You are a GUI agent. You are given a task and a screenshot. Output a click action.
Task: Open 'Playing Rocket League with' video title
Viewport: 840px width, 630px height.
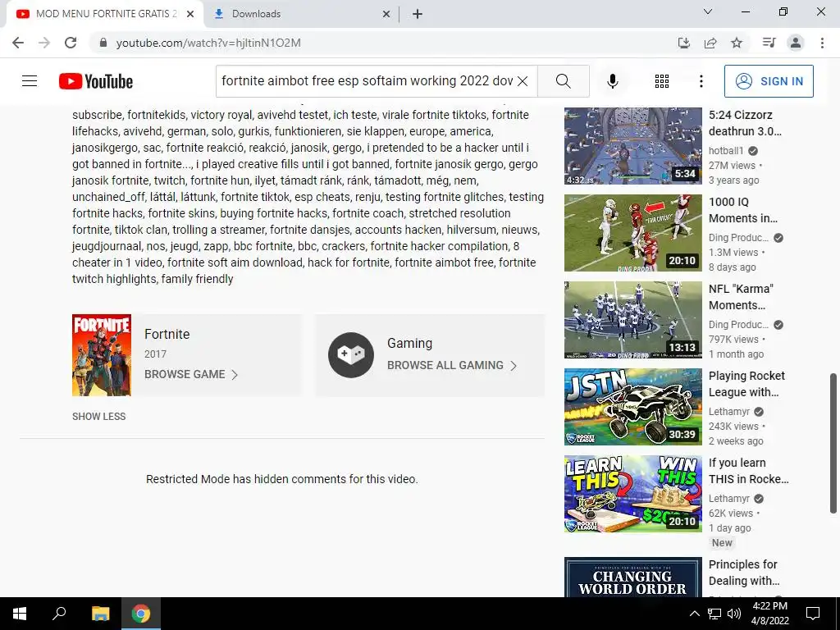pos(746,384)
